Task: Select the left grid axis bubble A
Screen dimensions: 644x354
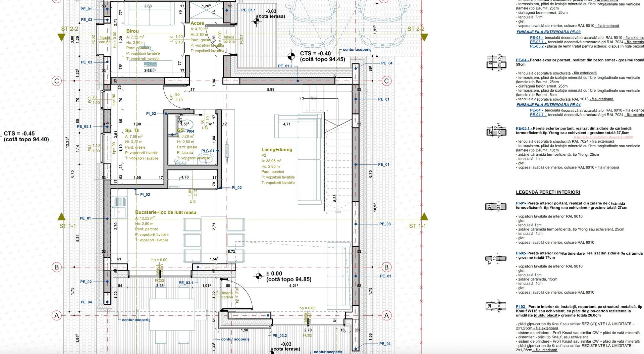Action: pyautogui.click(x=56, y=315)
